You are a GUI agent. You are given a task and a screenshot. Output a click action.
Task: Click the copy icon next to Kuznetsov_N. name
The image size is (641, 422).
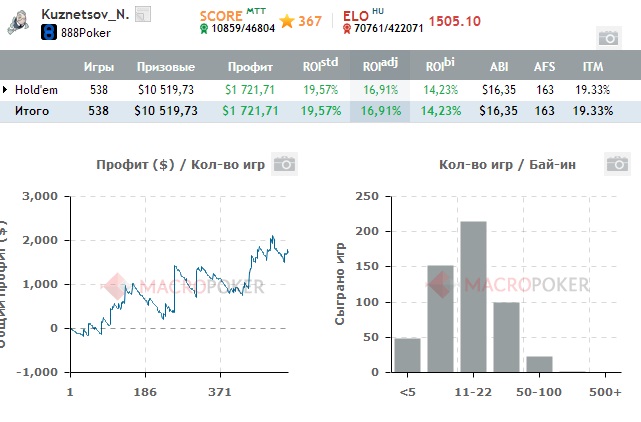tap(142, 14)
